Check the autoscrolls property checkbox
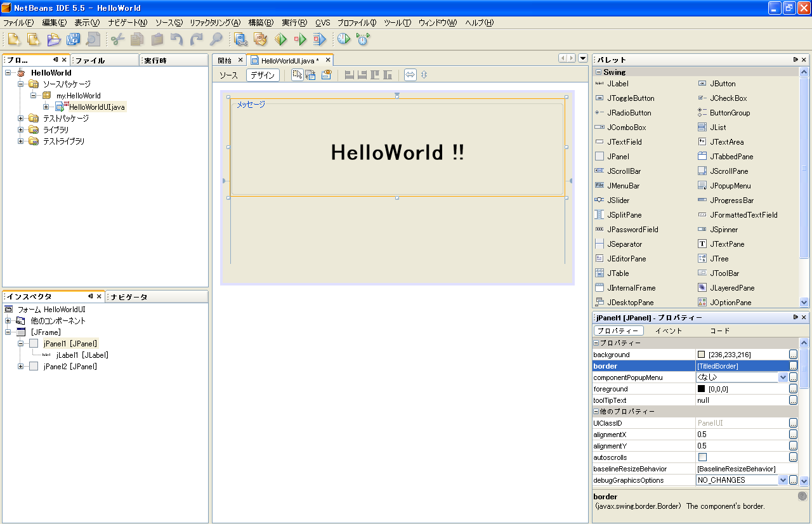The height and width of the screenshot is (524, 812). (702, 457)
